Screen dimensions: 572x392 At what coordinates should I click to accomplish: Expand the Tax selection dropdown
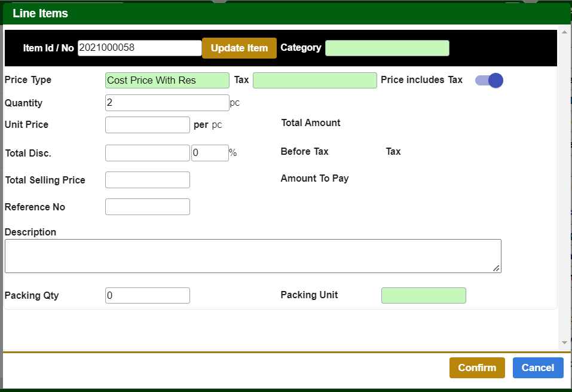[314, 80]
